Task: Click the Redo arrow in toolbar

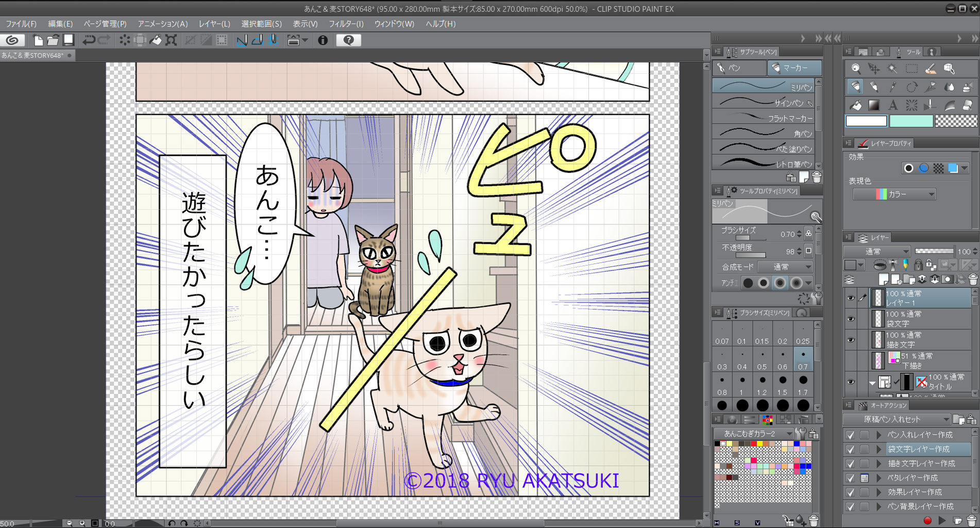Action: (104, 40)
